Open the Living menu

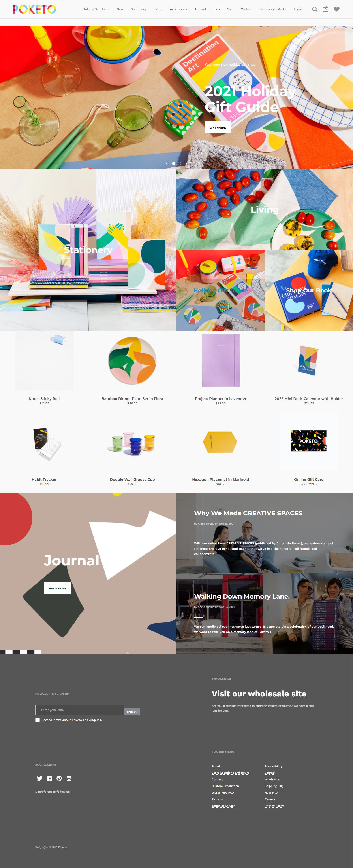click(158, 9)
